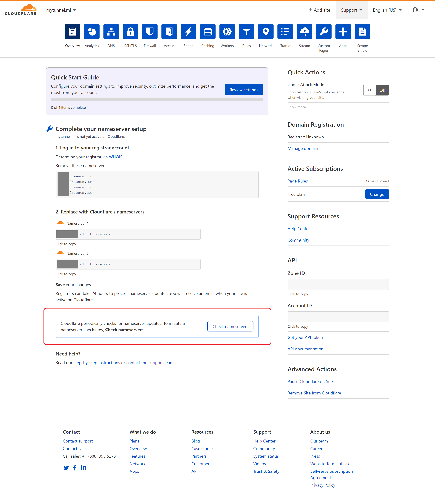
Task: Open System status footer link
Action: [266, 456]
